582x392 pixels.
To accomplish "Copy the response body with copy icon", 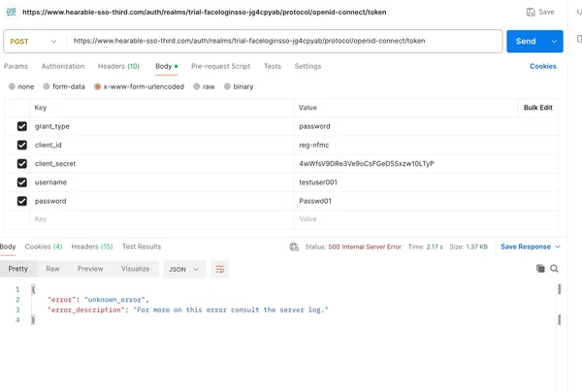I will coord(540,269).
